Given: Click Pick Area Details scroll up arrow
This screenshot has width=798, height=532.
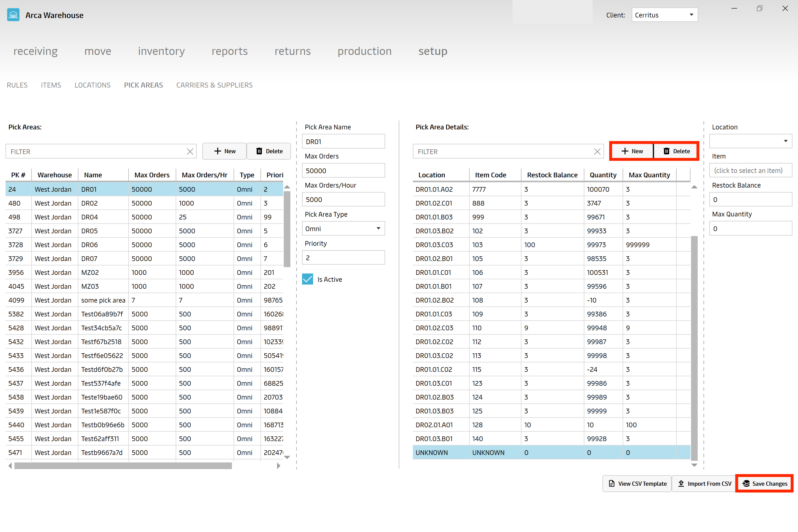Looking at the screenshot, I should (694, 187).
